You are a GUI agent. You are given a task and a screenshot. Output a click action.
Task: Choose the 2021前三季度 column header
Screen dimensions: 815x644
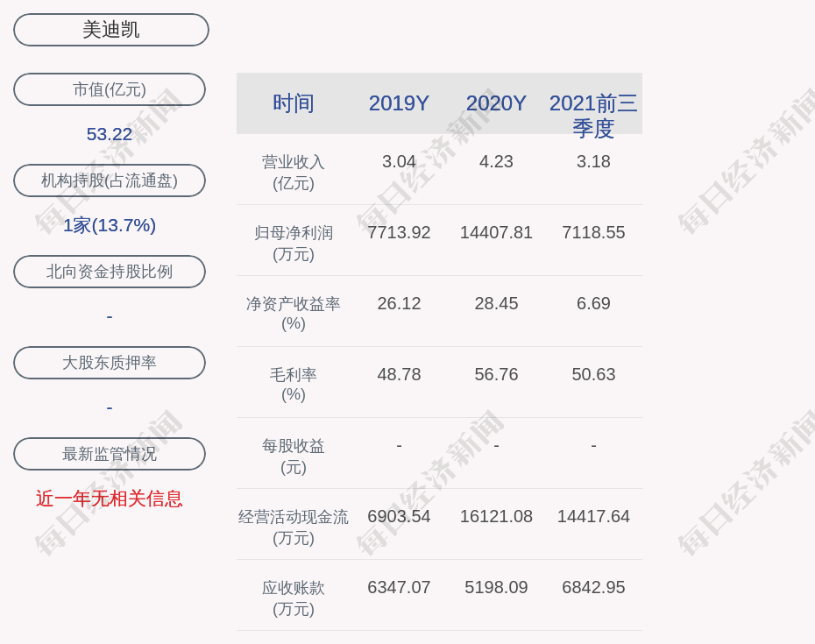pos(593,115)
